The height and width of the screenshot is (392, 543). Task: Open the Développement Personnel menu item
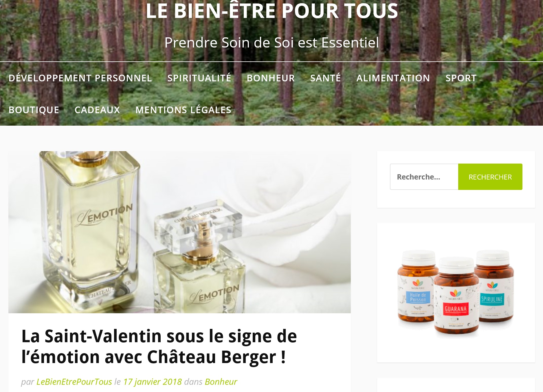[x=80, y=78]
